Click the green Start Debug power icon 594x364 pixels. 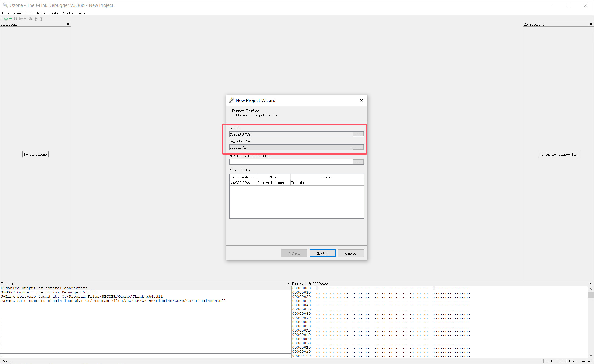click(6, 19)
